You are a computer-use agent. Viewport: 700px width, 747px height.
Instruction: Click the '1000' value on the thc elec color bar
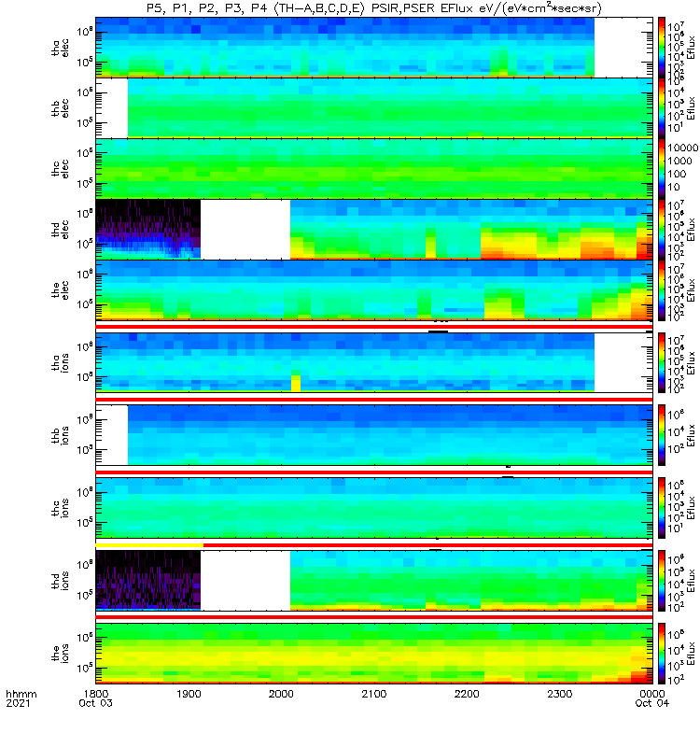tap(679, 161)
